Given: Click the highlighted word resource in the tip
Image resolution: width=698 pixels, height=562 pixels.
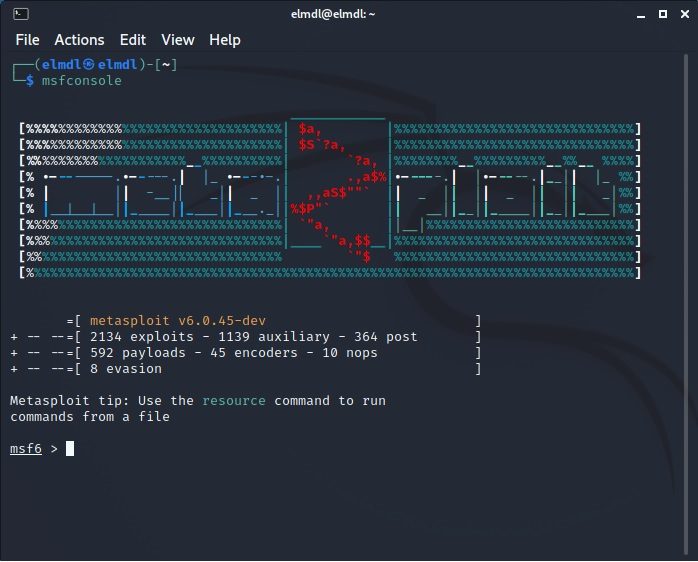Looking at the screenshot, I should coord(234,400).
